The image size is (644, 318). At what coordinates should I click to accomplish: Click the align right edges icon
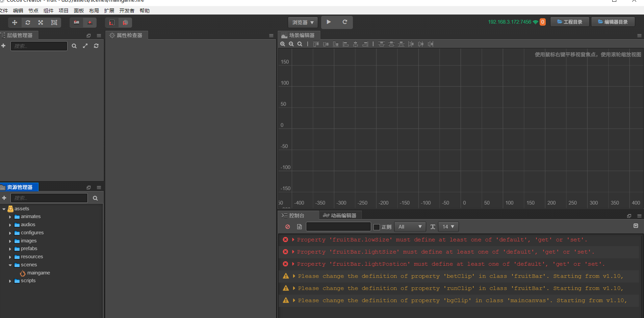[x=365, y=44]
